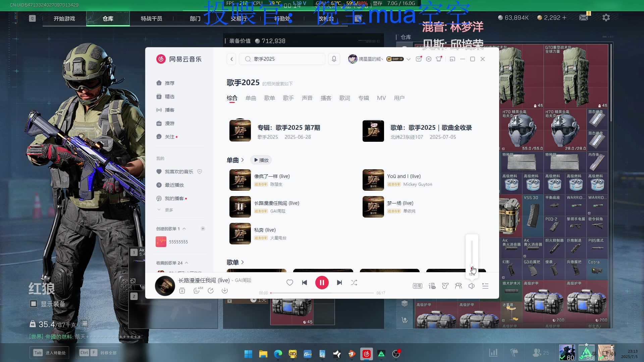Check the 显示装备 checkbox in game
Image resolution: width=644 pixels, height=362 pixels.
click(x=34, y=304)
